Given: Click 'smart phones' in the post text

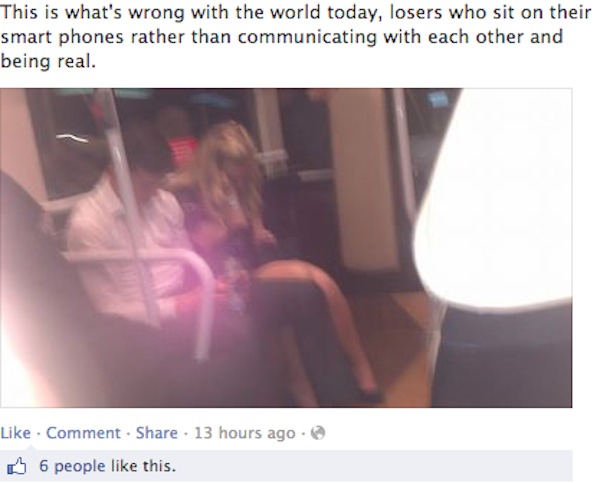Looking at the screenshot, I should [x=62, y=38].
